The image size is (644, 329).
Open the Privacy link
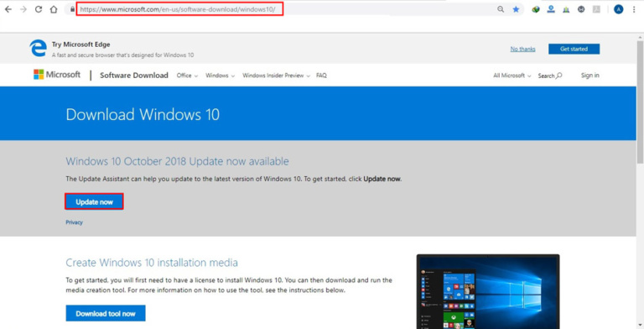click(74, 222)
